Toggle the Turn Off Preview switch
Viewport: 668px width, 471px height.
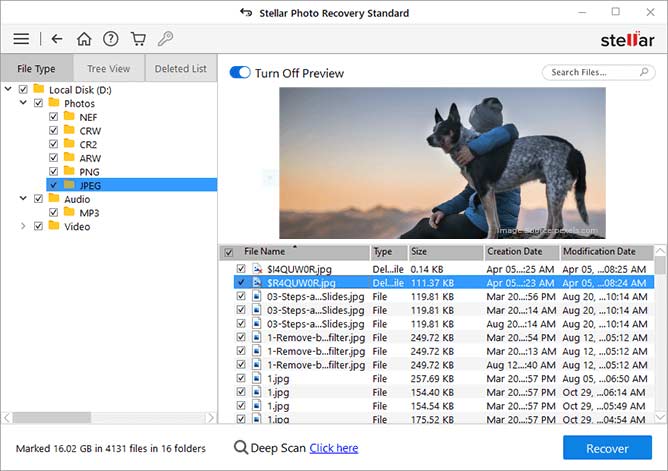coord(240,72)
